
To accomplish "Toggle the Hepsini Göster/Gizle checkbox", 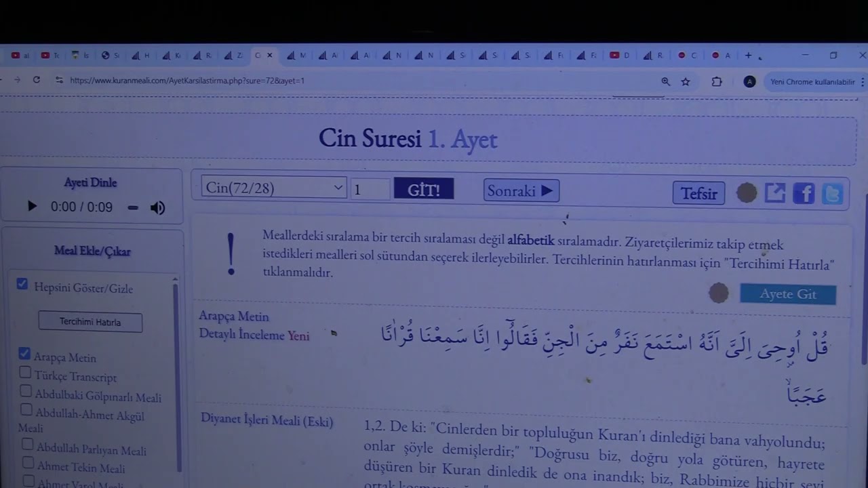I will coord(22,284).
